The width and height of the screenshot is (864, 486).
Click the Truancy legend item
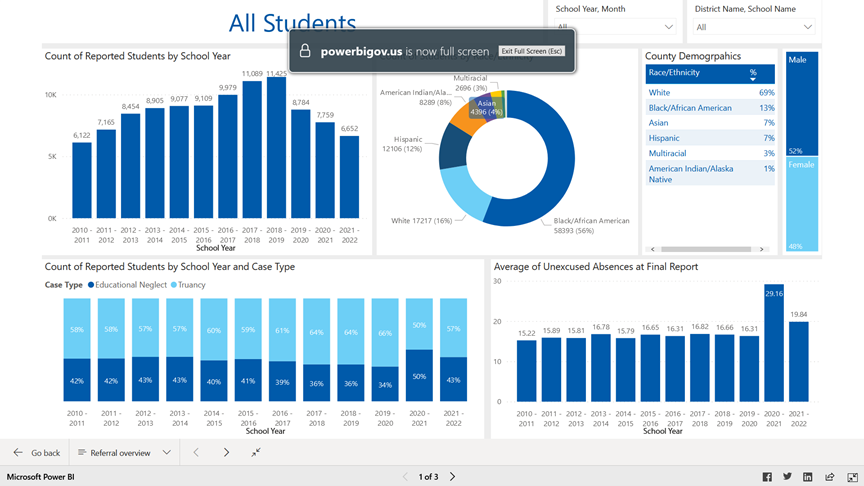click(x=190, y=285)
